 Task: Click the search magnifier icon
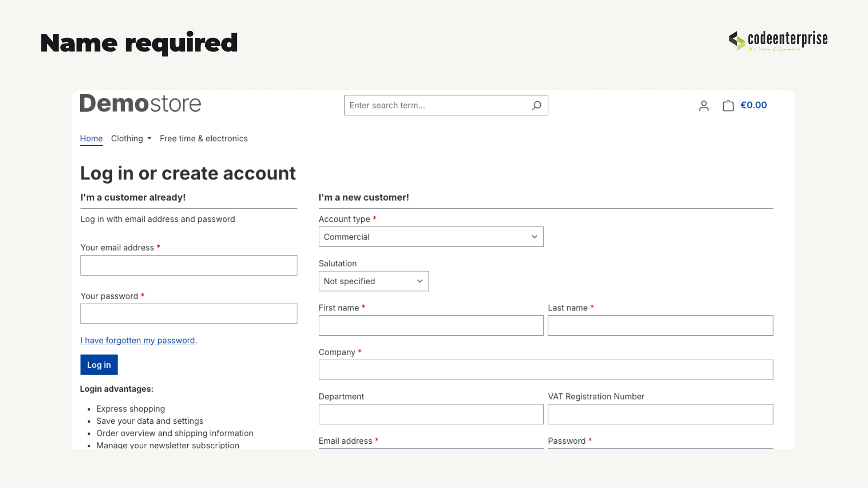click(x=536, y=105)
